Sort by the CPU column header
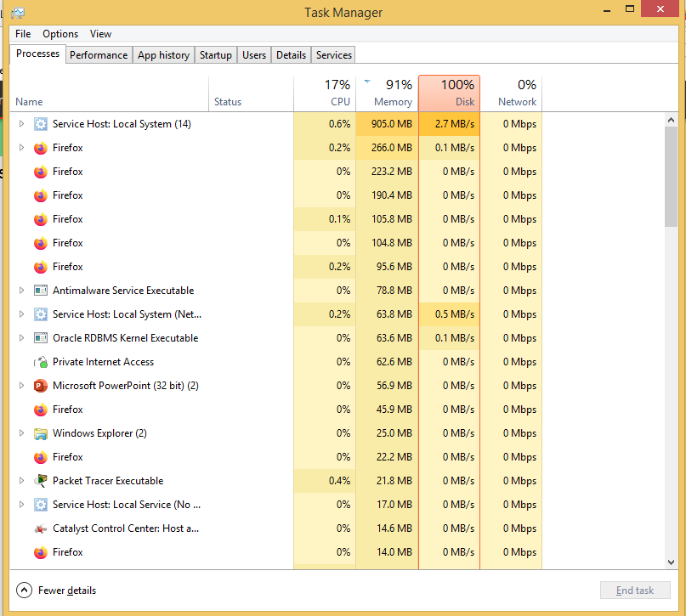 pyautogui.click(x=325, y=93)
